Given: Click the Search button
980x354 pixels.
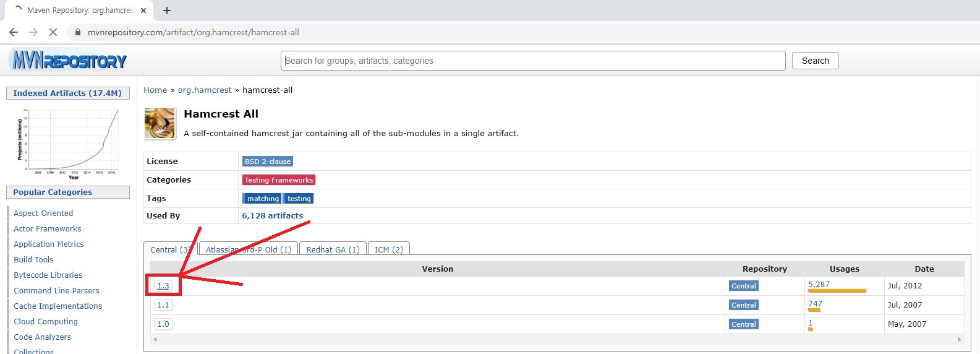Looking at the screenshot, I should (815, 61).
